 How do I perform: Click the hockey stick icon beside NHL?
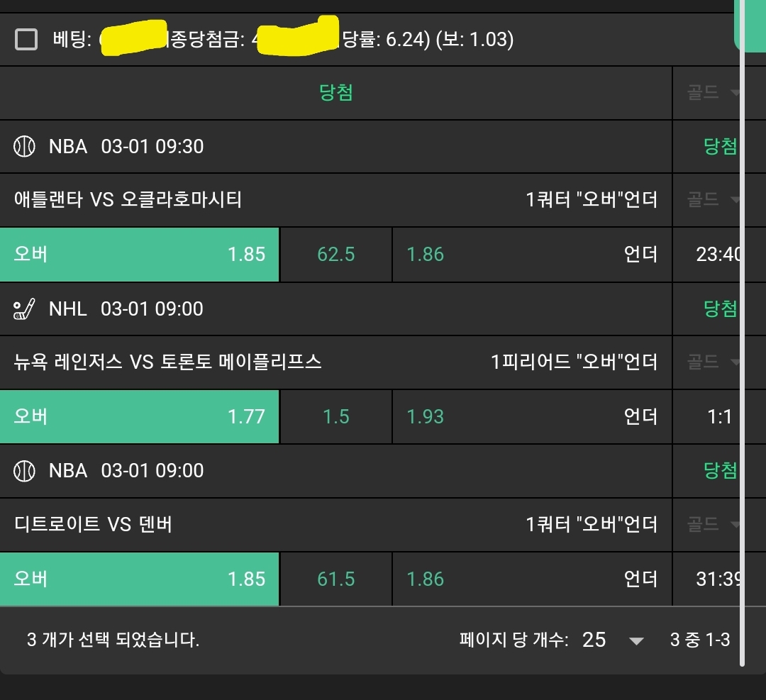click(24, 309)
